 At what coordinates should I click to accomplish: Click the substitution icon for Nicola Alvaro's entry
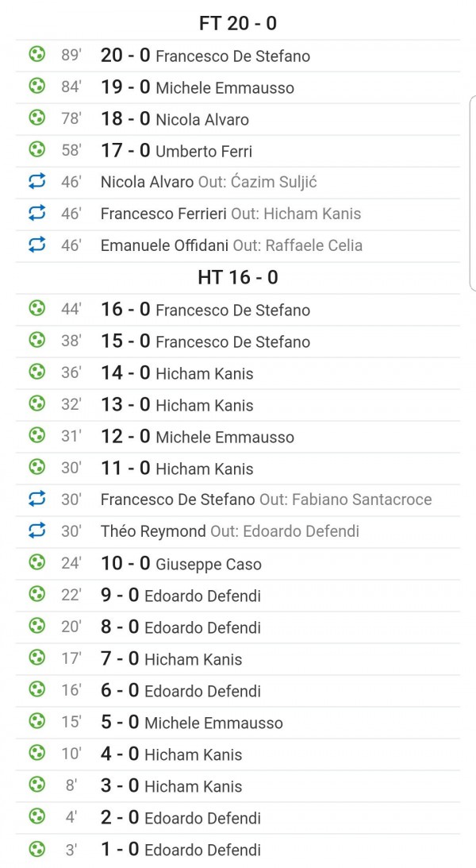(36, 182)
